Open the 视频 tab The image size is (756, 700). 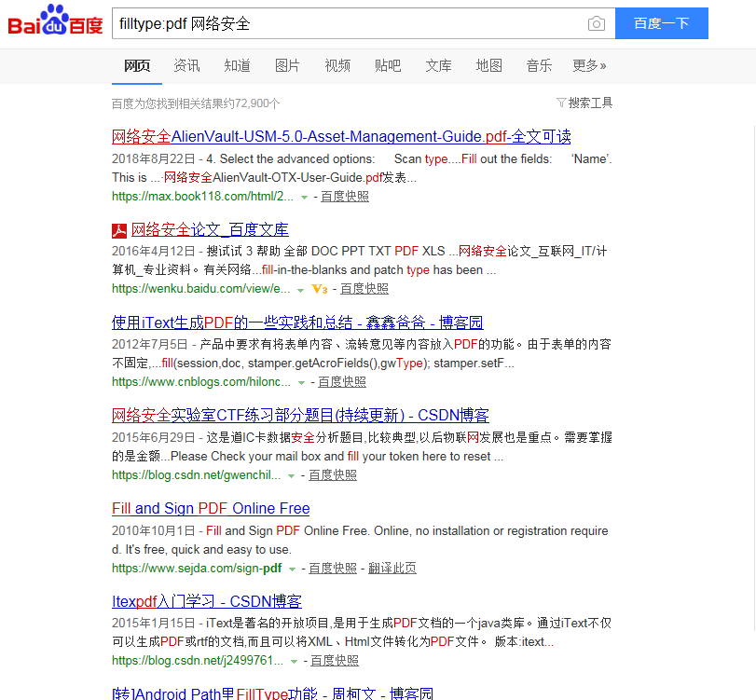point(337,65)
